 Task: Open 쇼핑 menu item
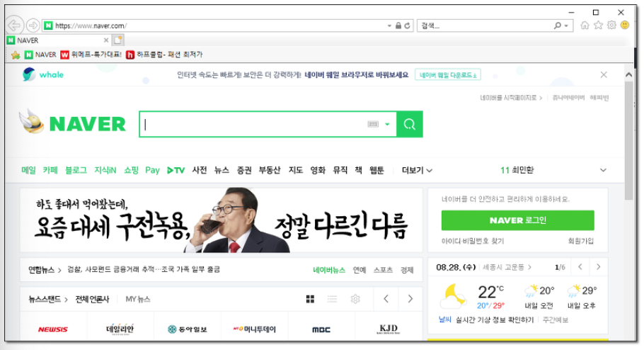tap(131, 170)
